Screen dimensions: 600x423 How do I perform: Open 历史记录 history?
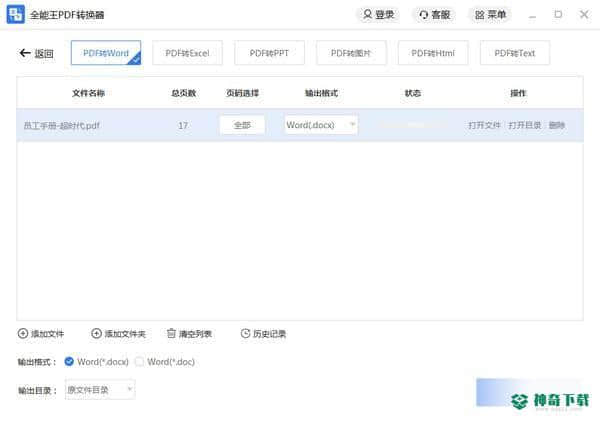[263, 334]
